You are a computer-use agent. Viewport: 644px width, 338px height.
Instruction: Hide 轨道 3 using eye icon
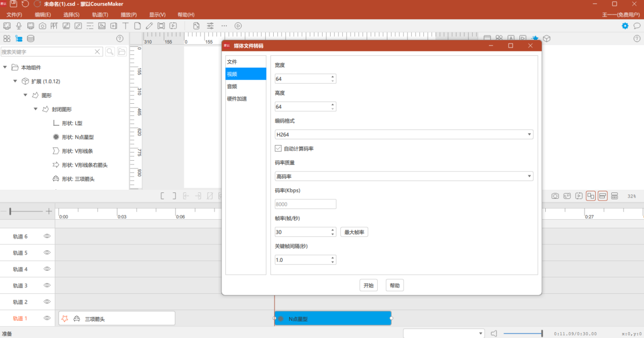pyautogui.click(x=47, y=285)
